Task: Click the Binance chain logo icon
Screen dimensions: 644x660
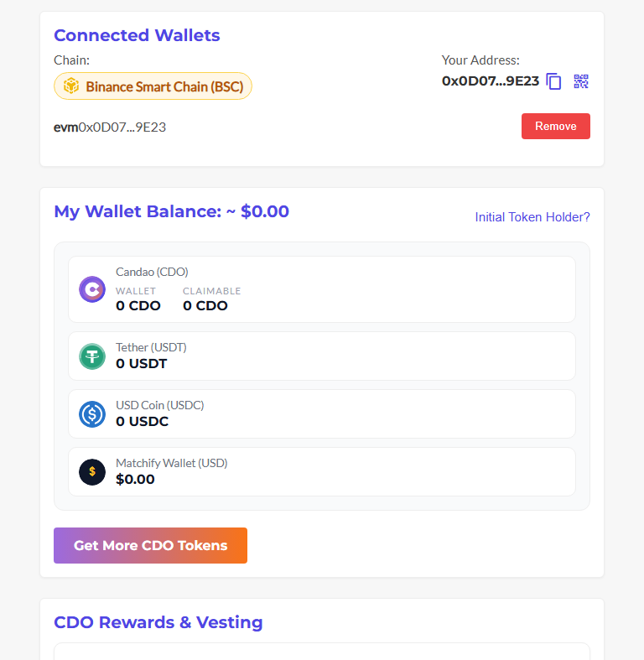Action: (71, 86)
